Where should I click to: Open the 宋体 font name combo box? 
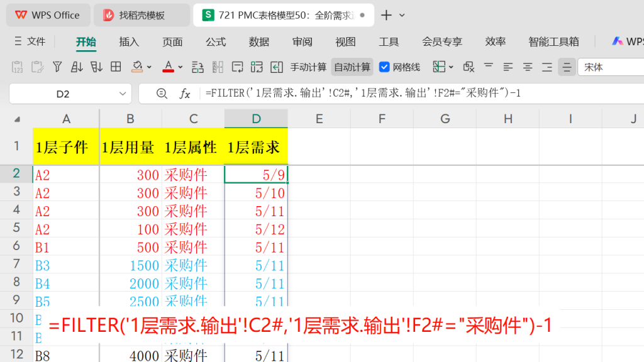(x=611, y=67)
